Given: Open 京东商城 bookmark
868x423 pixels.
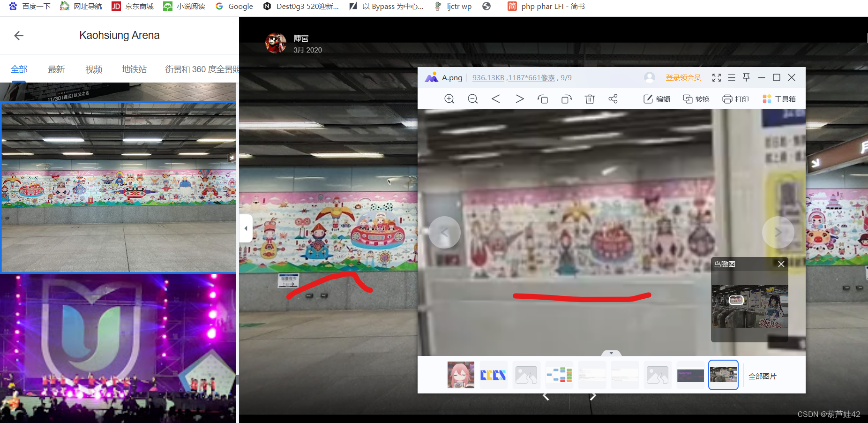Looking at the screenshot, I should 133,7.
